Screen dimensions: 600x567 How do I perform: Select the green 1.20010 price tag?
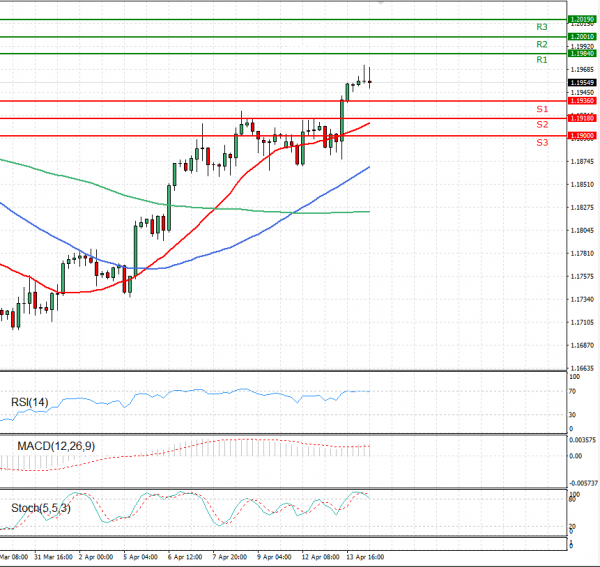[x=582, y=37]
